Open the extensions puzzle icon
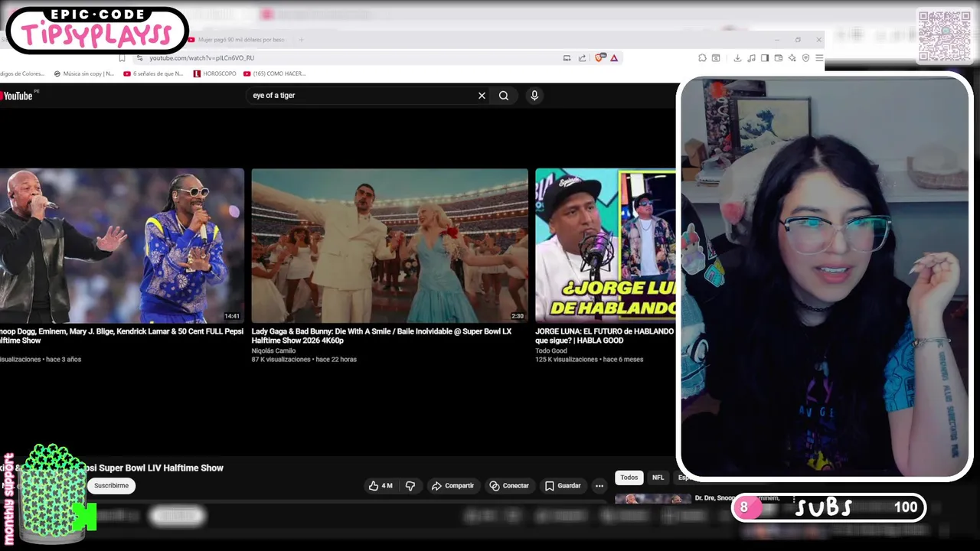The image size is (980, 551). click(702, 58)
